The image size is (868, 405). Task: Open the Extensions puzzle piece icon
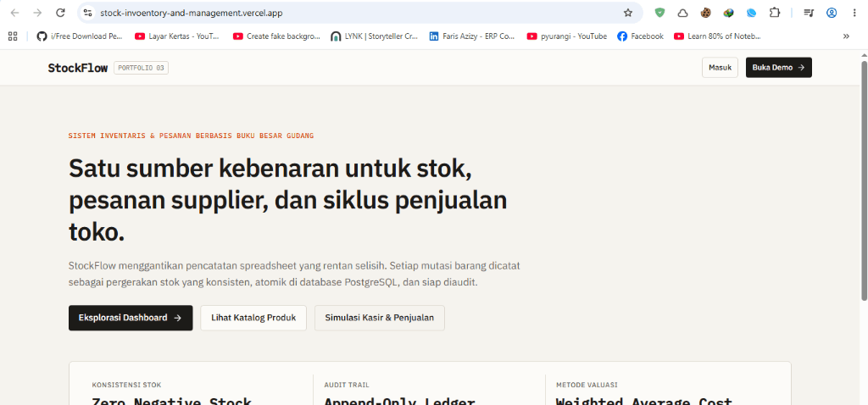(775, 13)
